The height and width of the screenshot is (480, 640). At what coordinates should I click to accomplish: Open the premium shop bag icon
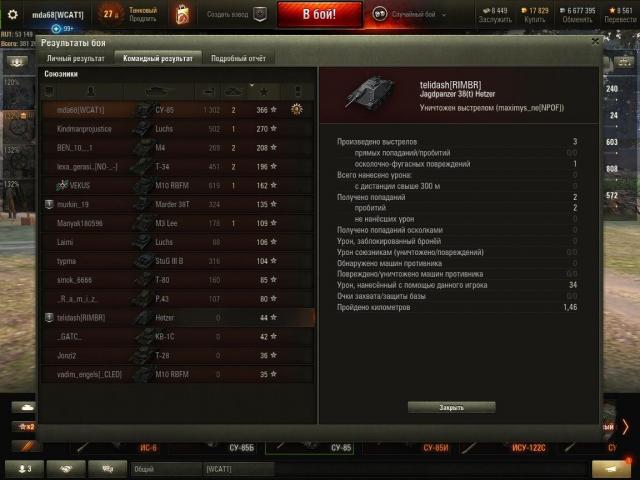[182, 15]
